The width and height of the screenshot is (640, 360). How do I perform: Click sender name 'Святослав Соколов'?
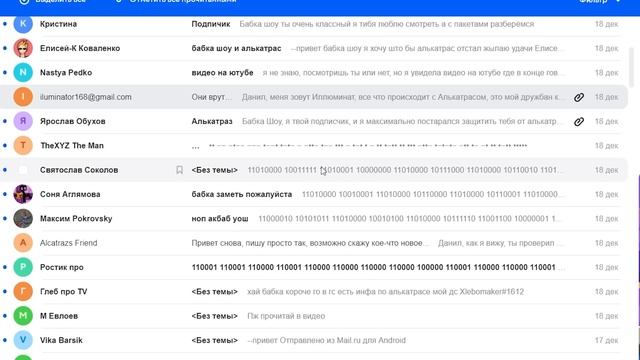[x=79, y=170]
